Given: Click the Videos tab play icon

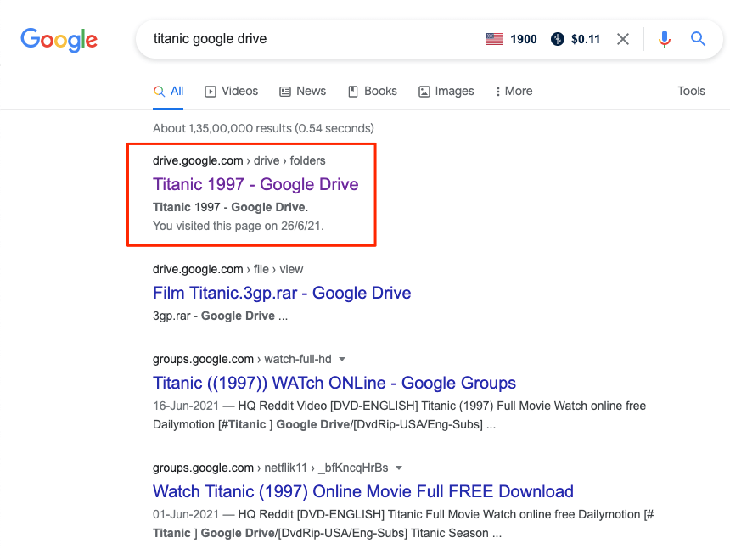Looking at the screenshot, I should click(x=211, y=92).
